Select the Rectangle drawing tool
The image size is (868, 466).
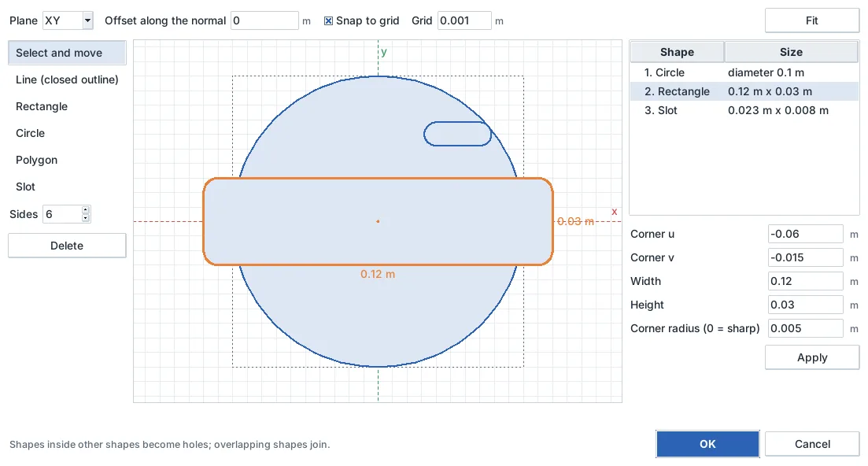coord(67,106)
